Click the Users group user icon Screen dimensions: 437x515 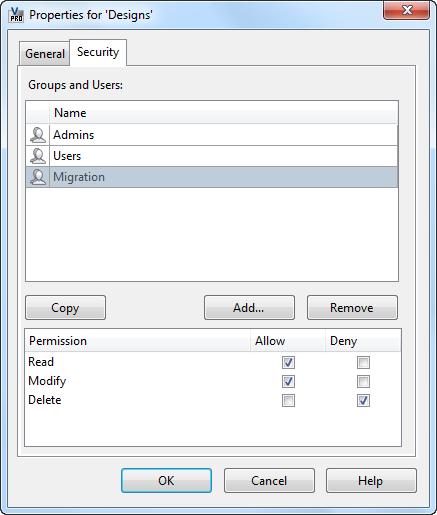38,156
